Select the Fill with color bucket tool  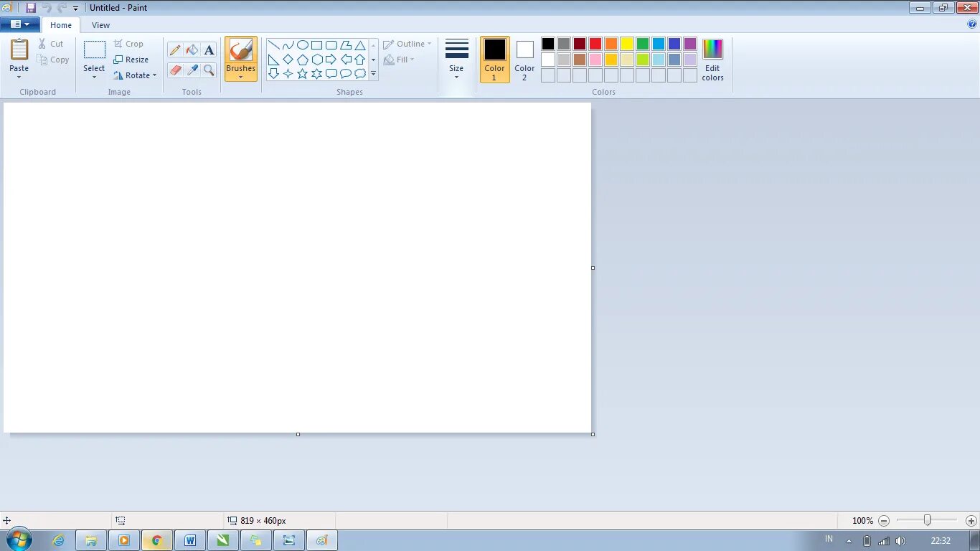(192, 50)
